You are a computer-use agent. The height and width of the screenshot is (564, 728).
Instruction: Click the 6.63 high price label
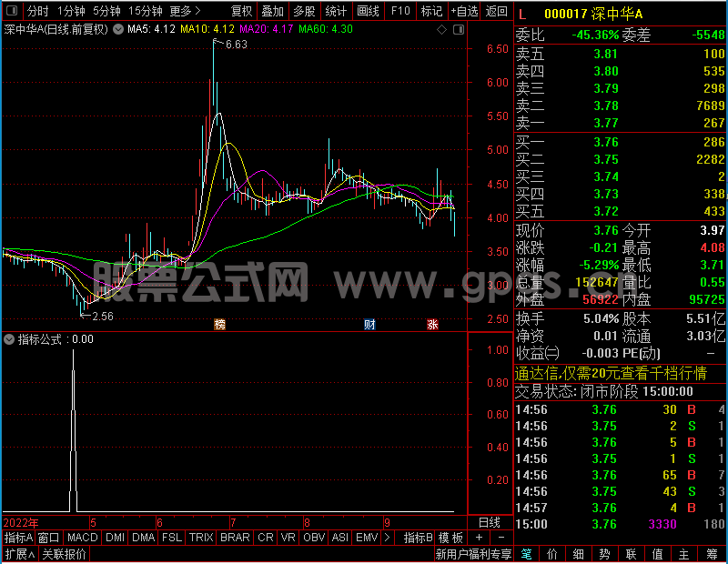(236, 45)
